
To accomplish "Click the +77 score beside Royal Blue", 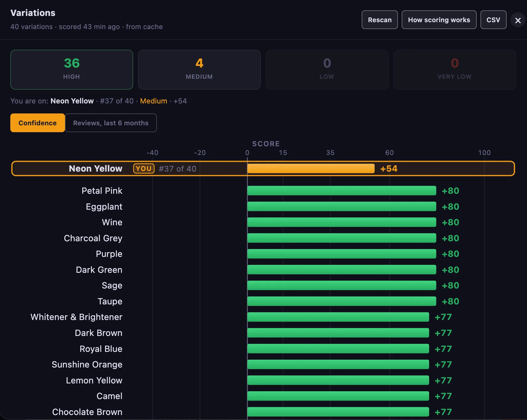I will pos(443,349).
